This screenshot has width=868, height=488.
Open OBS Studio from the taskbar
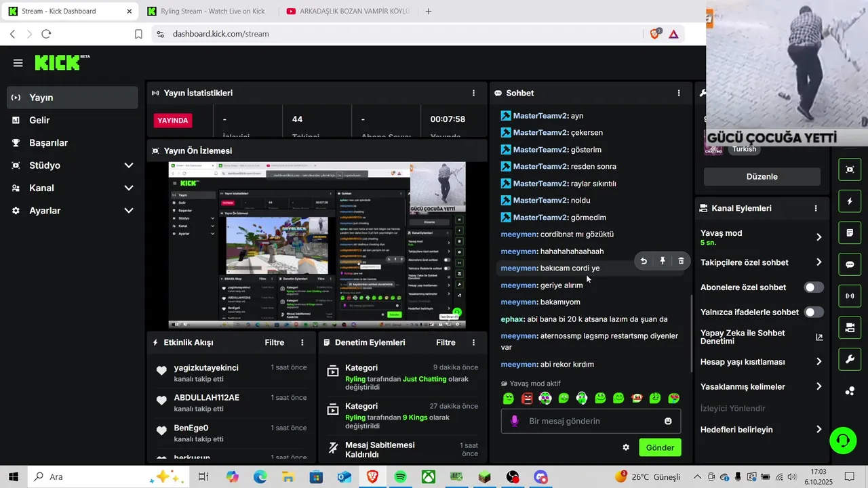pos(513,477)
